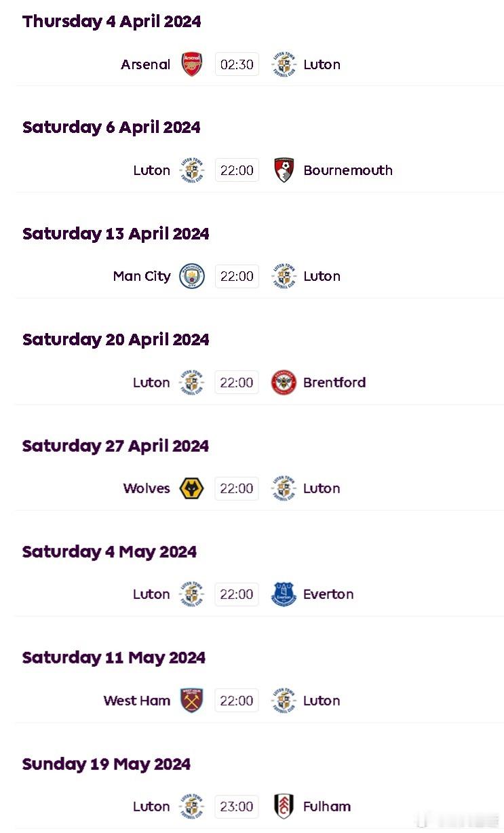Click the Bournemouth club crest
This screenshot has width=504, height=833.
point(284,170)
